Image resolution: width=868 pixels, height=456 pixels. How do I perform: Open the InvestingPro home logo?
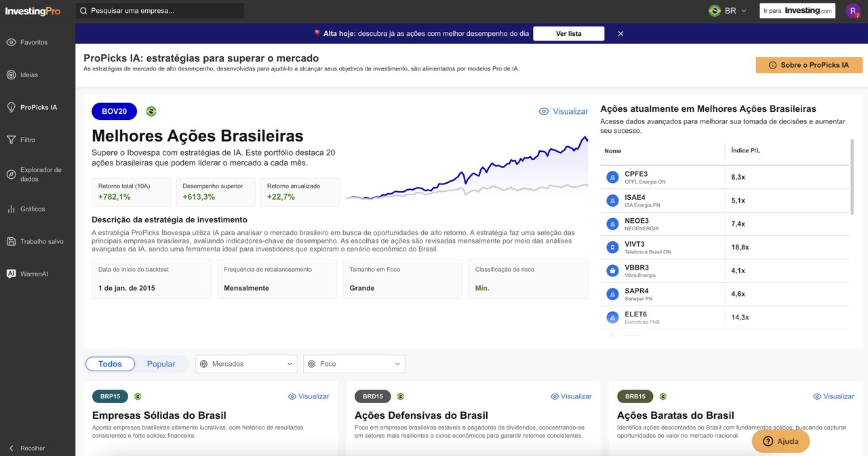[33, 11]
